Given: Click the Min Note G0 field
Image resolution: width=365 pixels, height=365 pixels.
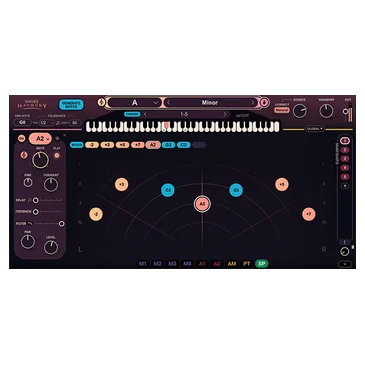Looking at the screenshot, I should (22, 123).
